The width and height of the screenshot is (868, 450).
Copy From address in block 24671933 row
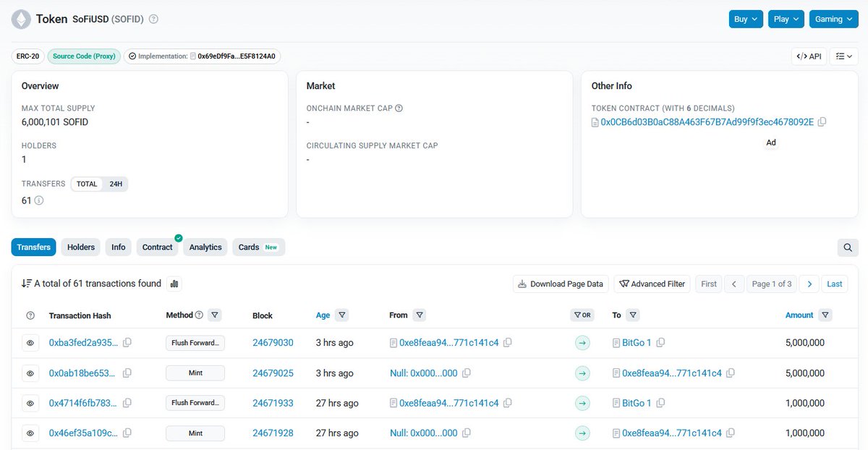click(x=508, y=403)
